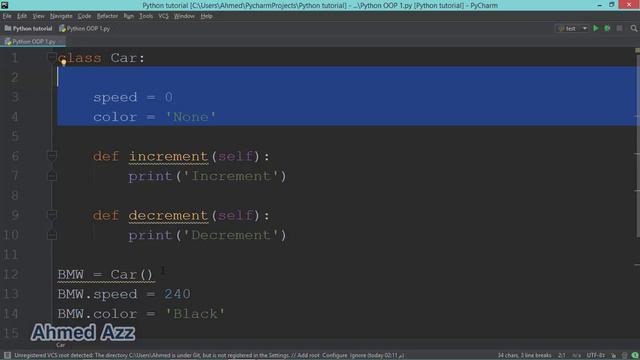This screenshot has width=640, height=360.
Task: Click the fold end marker at line 10
Action: [x=51, y=235]
